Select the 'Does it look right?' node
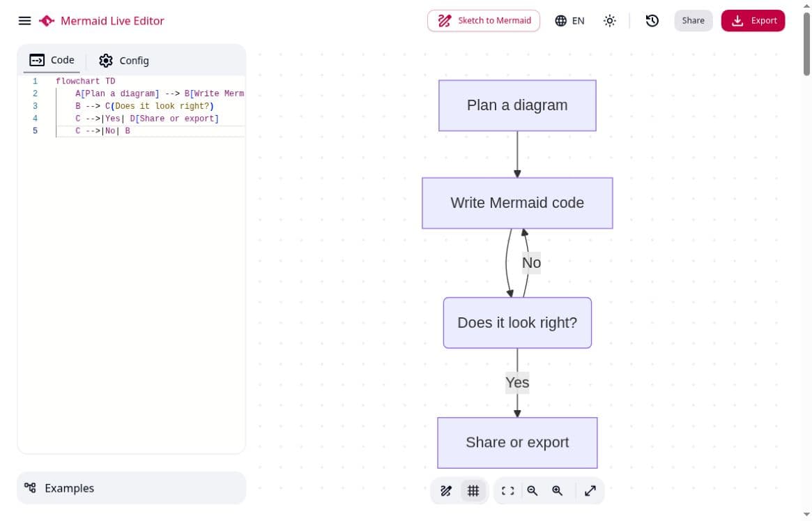The image size is (812, 521). 516,322
